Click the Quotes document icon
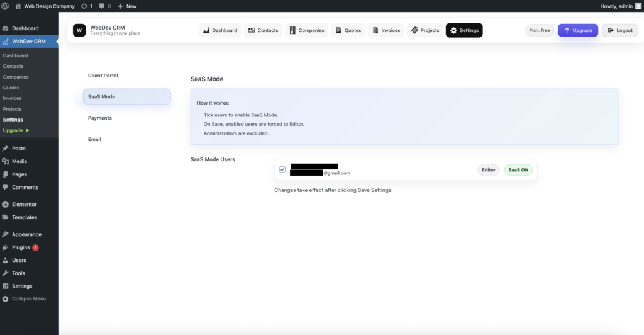Viewport: 644px width, 335px height. [338, 30]
